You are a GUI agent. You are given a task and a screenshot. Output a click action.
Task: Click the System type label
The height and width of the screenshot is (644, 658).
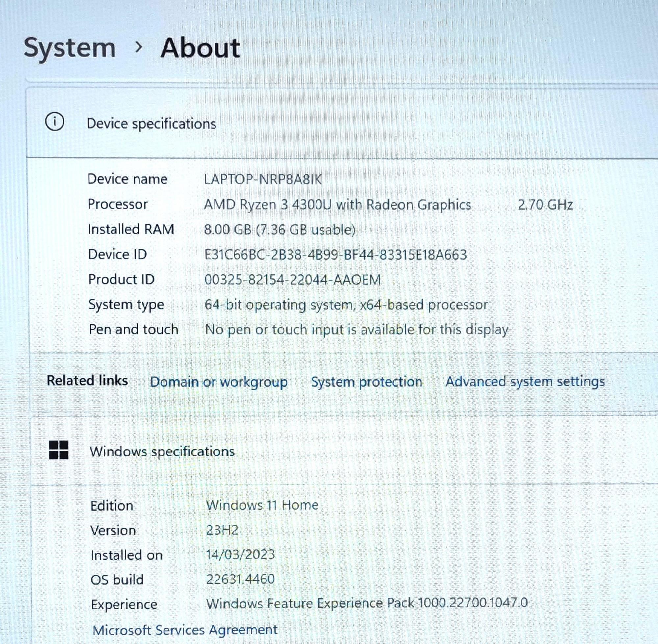(126, 305)
